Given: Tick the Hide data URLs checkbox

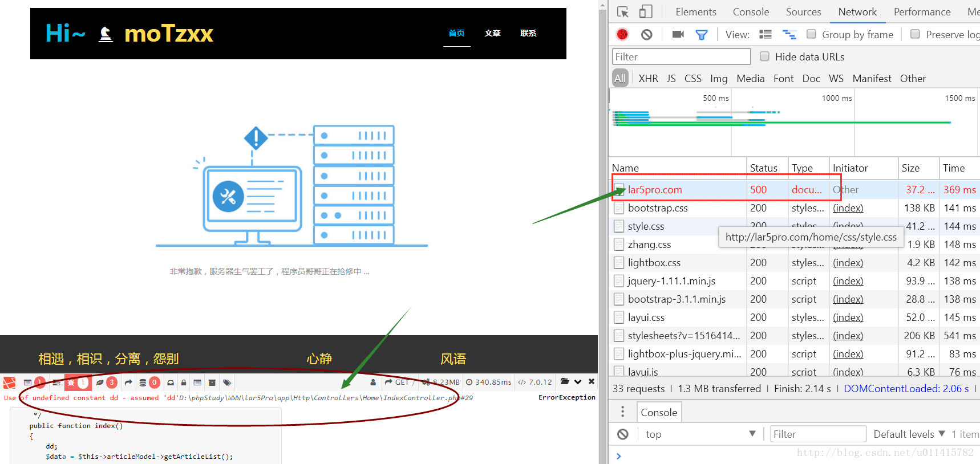Looking at the screenshot, I should point(764,56).
